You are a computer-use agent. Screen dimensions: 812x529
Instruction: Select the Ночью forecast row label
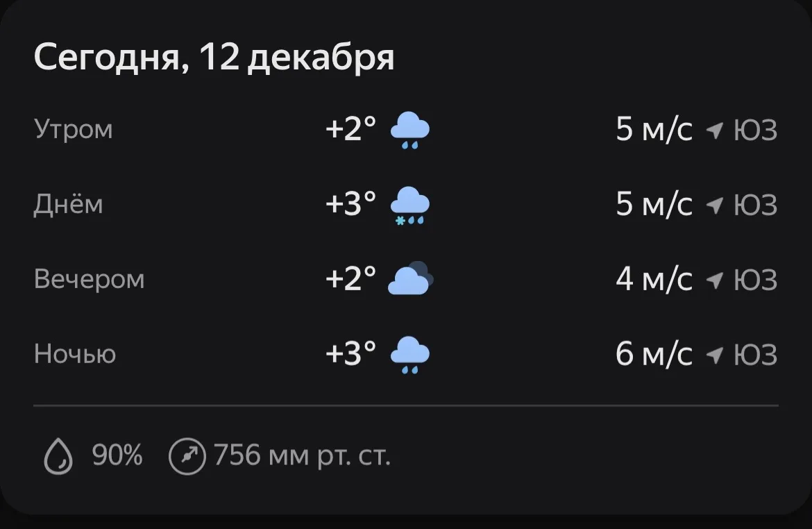[75, 354]
